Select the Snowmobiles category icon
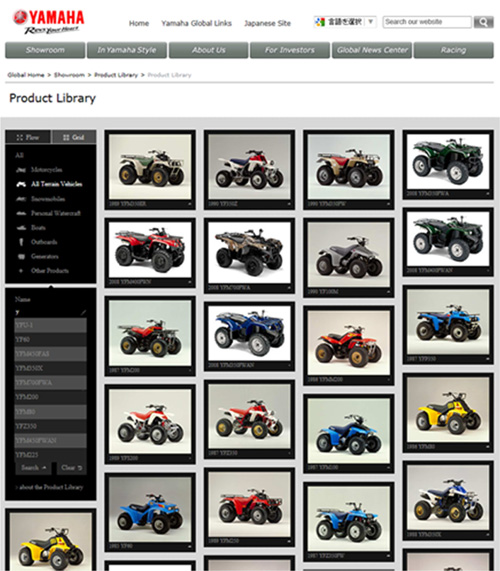This screenshot has height=571, width=500. (x=21, y=199)
